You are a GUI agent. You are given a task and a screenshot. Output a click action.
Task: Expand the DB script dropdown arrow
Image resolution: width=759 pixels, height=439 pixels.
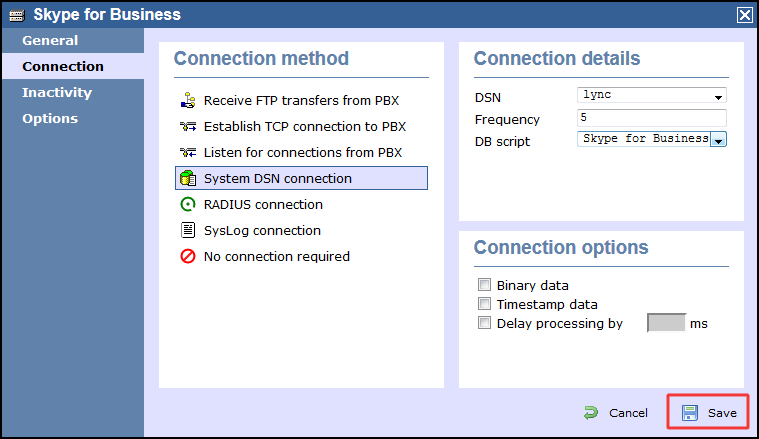coord(718,140)
